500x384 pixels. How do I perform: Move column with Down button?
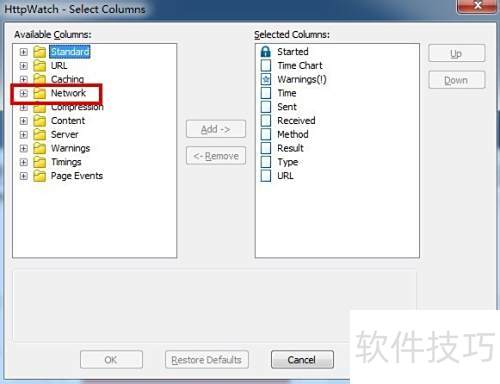[x=457, y=80]
